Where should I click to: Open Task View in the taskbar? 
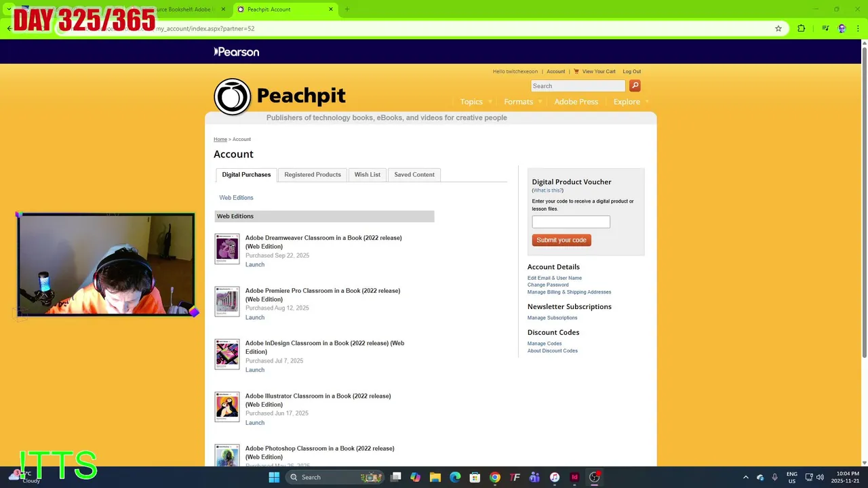396,477
